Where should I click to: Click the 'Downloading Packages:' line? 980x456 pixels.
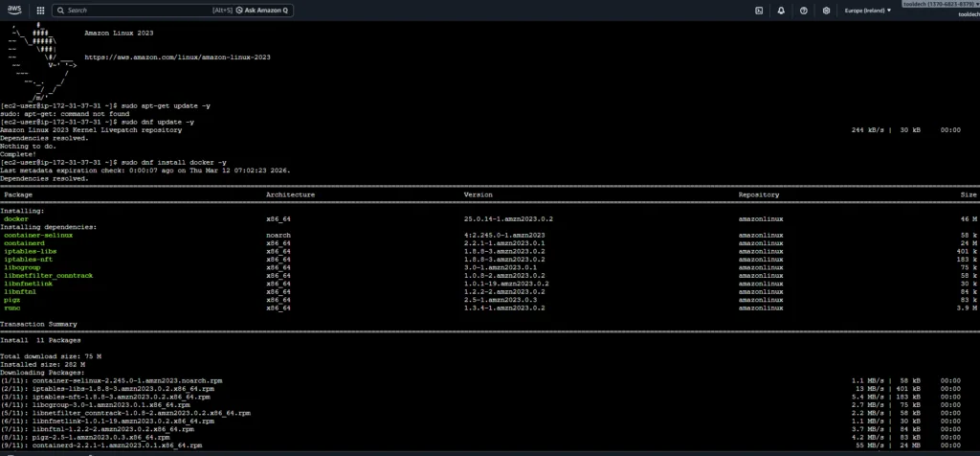(42, 373)
